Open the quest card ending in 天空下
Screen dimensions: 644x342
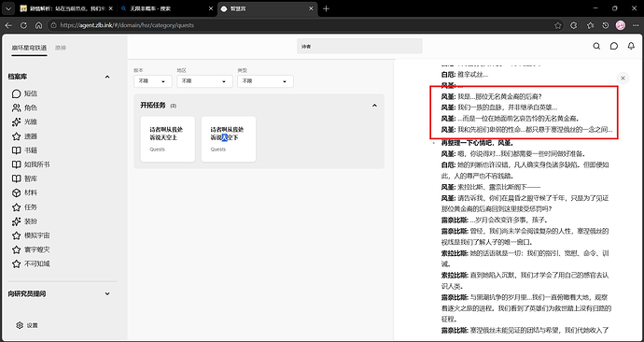(229, 139)
